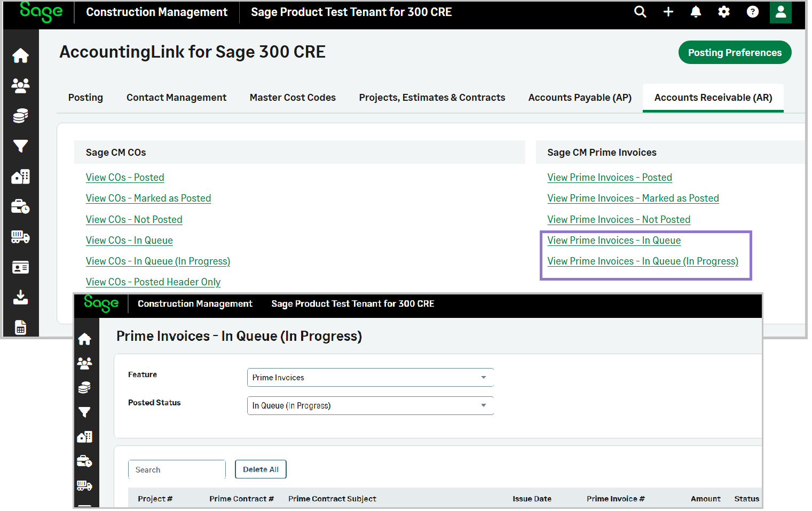This screenshot has width=812, height=511.
Task: Open user profile icon in header
Action: click(x=781, y=12)
